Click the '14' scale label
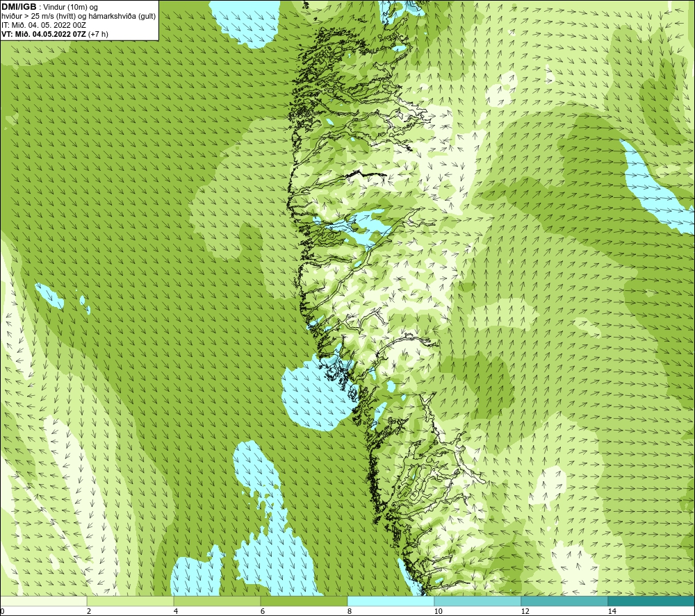Screen dimensions: 695x616 click(612, 611)
